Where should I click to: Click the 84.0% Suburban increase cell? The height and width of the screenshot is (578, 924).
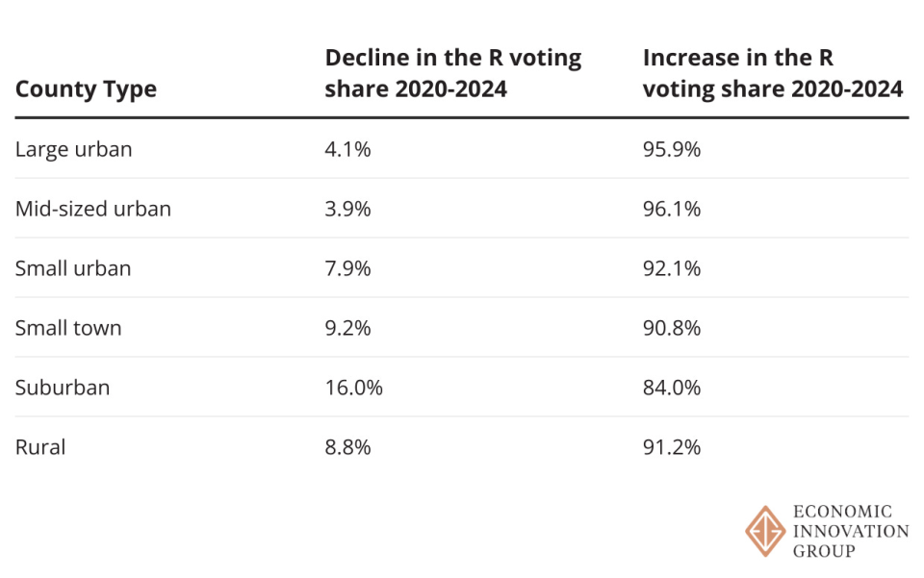tap(672, 388)
